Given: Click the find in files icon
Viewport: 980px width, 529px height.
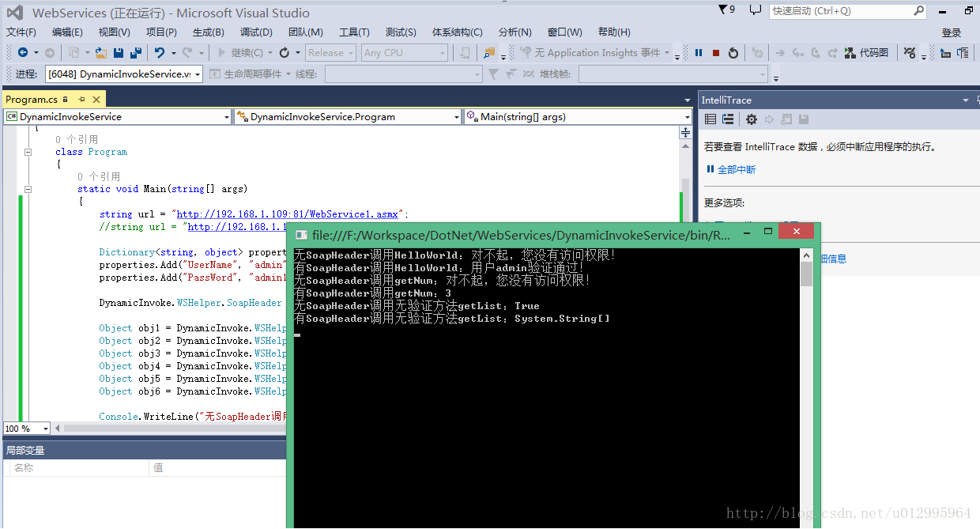Looking at the screenshot, I should tap(489, 53).
